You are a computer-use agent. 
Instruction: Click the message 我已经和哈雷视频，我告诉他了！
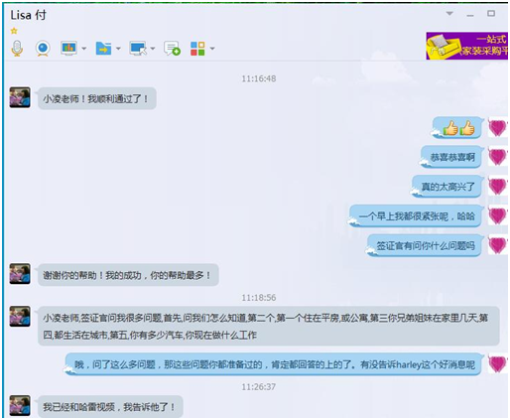110,406
